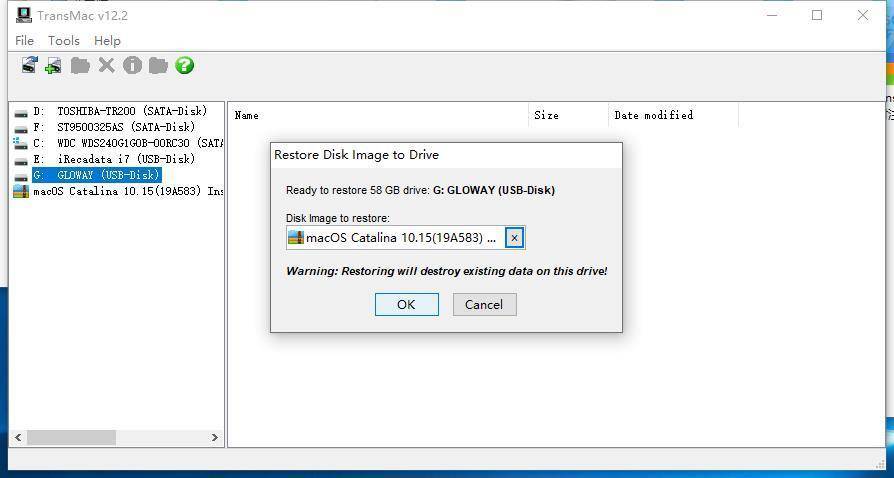This screenshot has height=478, width=894.
Task: Open the File menu
Action: (24, 40)
